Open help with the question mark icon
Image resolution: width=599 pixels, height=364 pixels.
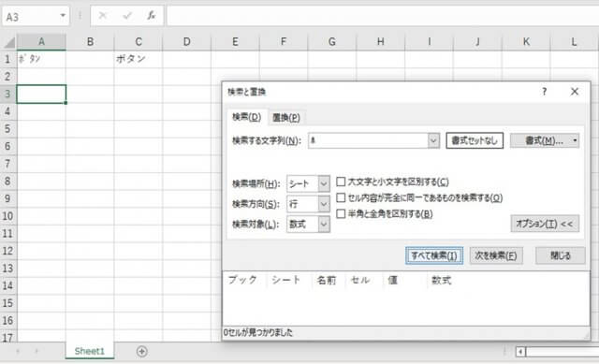click(x=544, y=92)
